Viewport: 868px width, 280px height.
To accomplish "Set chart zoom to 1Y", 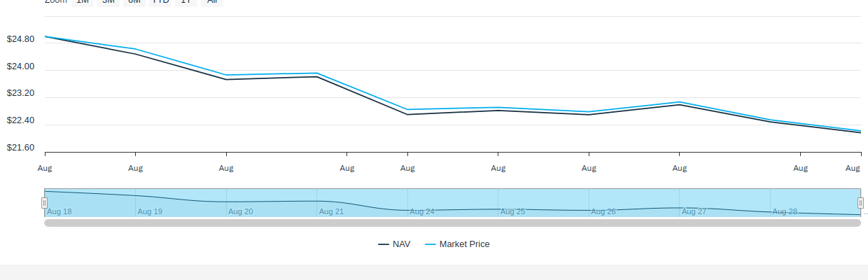I will [185, 2].
